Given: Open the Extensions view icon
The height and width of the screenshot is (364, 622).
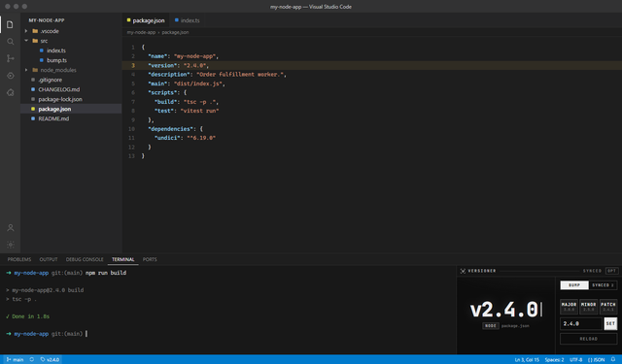Looking at the screenshot, I should (x=10, y=92).
